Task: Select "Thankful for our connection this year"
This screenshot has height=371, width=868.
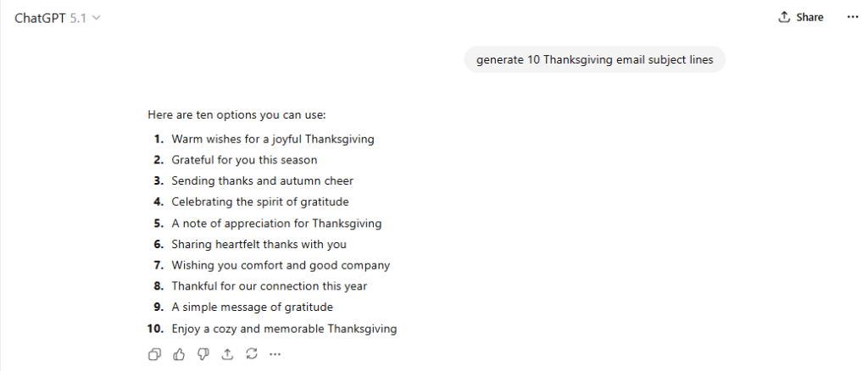Action: point(269,286)
